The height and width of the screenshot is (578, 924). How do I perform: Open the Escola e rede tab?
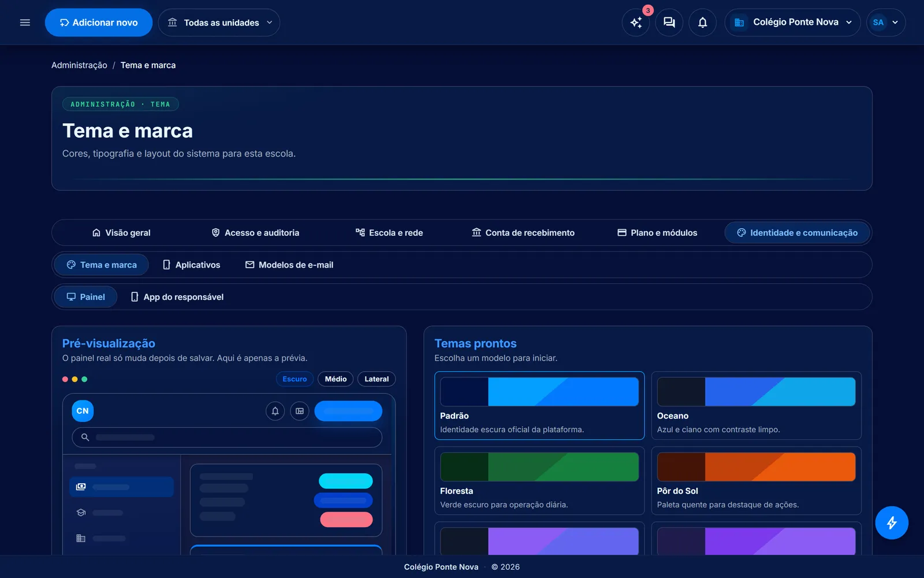(x=389, y=233)
